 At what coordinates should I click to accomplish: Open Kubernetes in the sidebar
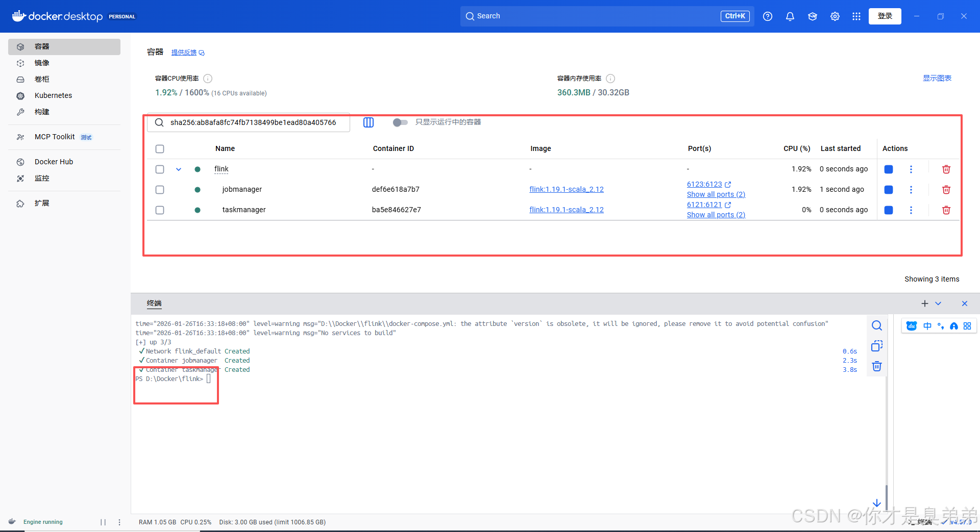coord(64,95)
